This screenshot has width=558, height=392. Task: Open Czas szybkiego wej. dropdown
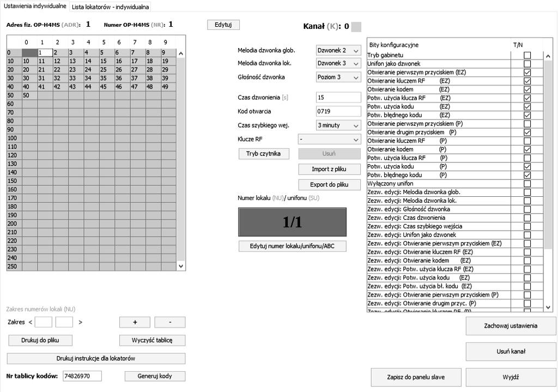point(338,125)
